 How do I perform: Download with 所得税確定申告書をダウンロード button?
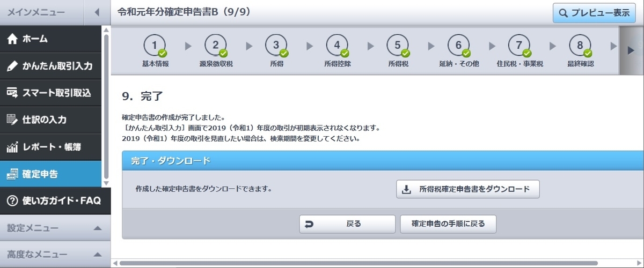pos(468,189)
